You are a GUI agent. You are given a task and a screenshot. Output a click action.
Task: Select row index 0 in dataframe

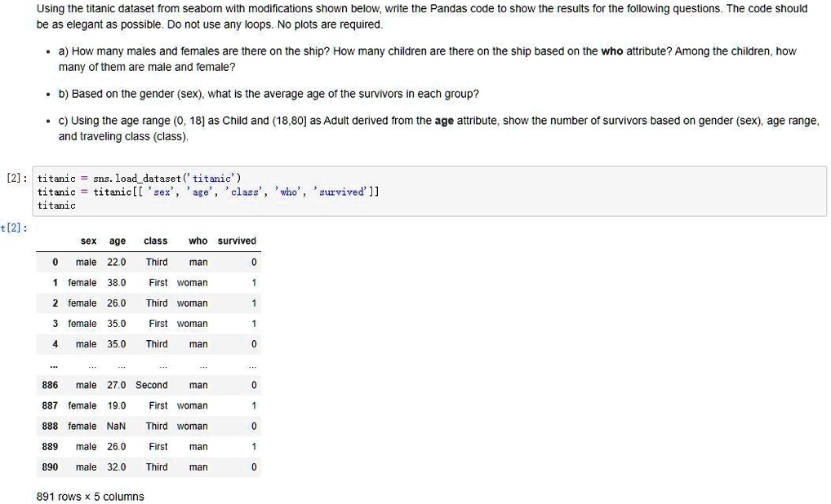(x=56, y=262)
